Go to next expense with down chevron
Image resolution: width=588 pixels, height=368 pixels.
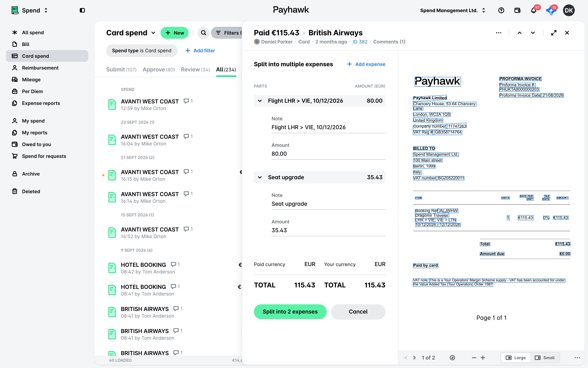pyautogui.click(x=533, y=33)
